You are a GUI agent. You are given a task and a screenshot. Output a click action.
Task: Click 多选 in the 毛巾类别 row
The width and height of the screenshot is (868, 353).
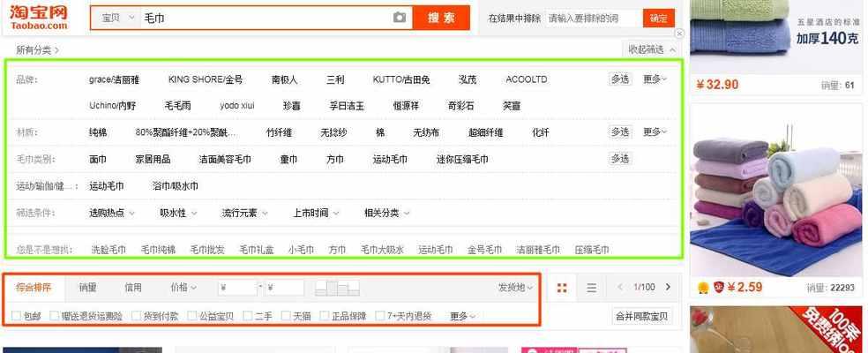[x=619, y=159]
